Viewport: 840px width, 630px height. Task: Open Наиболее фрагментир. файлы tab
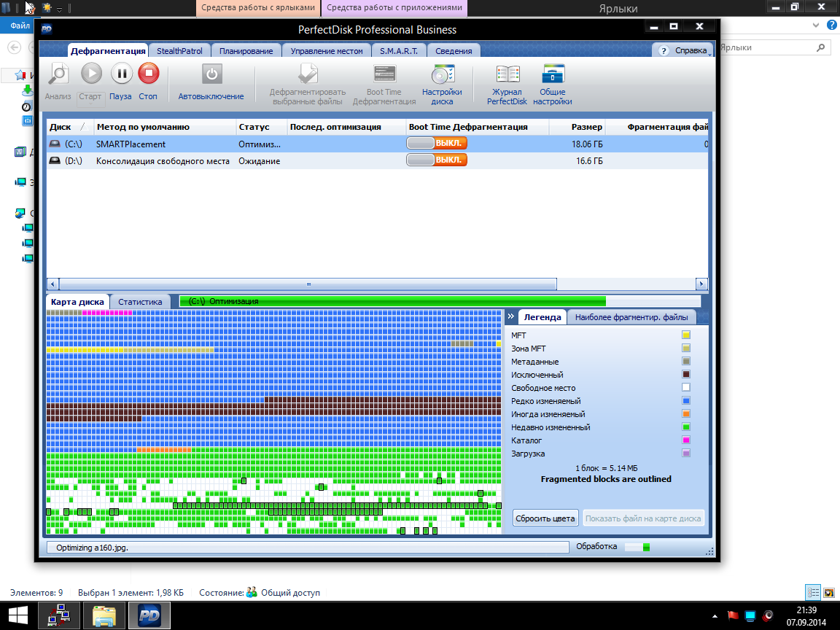point(631,317)
